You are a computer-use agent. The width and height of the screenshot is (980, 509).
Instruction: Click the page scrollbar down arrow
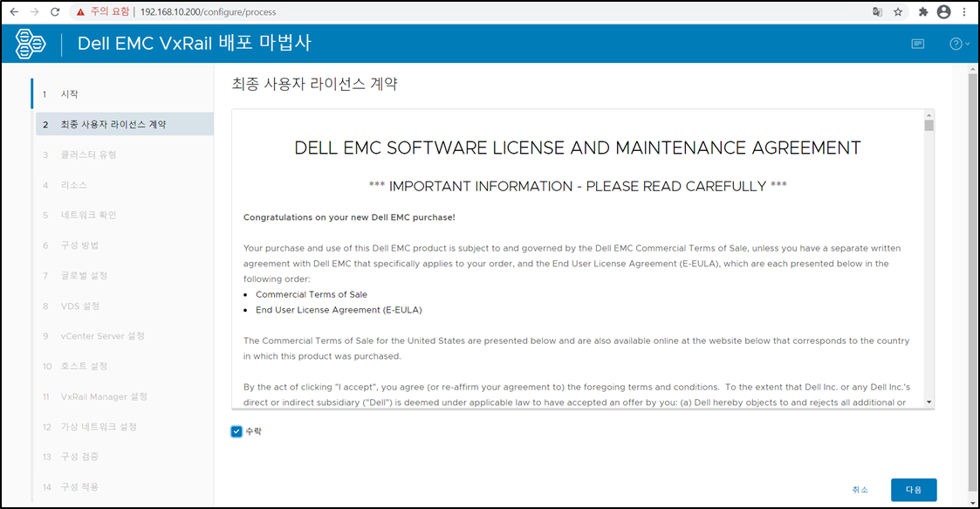tap(973, 502)
